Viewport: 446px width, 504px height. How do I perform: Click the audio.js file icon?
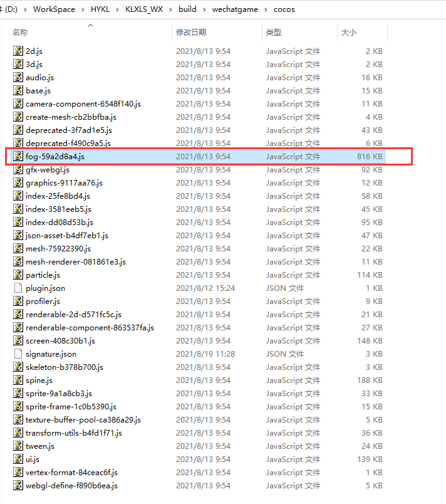pyautogui.click(x=18, y=77)
